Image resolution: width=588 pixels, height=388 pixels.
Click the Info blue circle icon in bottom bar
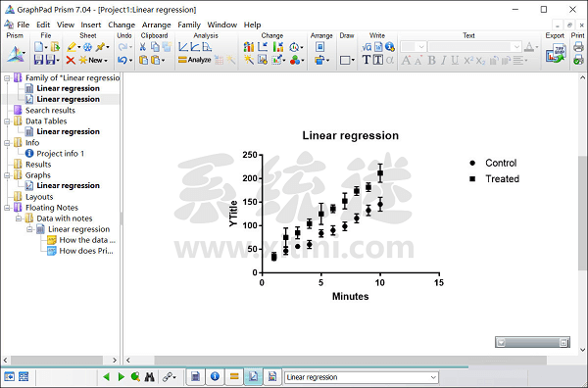pos(215,376)
